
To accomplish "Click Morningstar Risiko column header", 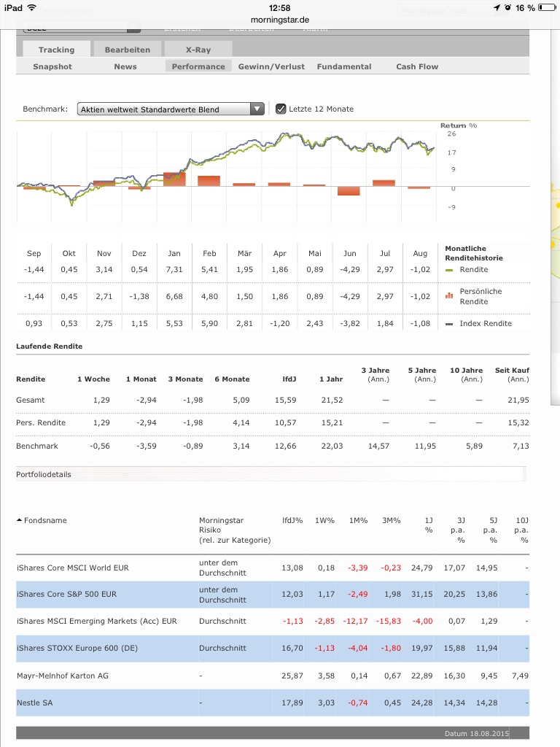I will coord(235,530).
